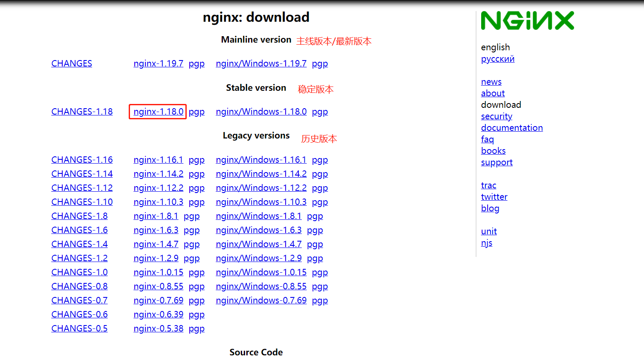Open pgp signature for nginx/Windows-1.18.0
The image size is (644, 363).
pos(320,112)
